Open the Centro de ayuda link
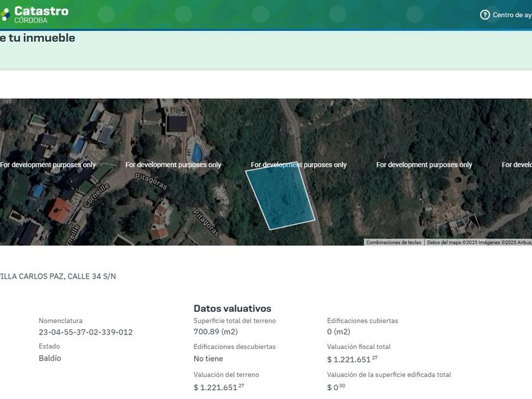 512,15
